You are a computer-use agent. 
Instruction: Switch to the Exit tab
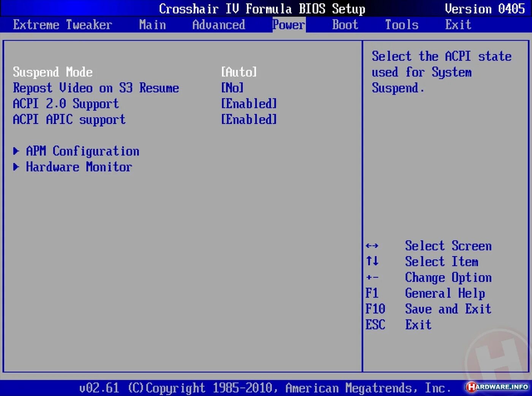click(x=458, y=25)
